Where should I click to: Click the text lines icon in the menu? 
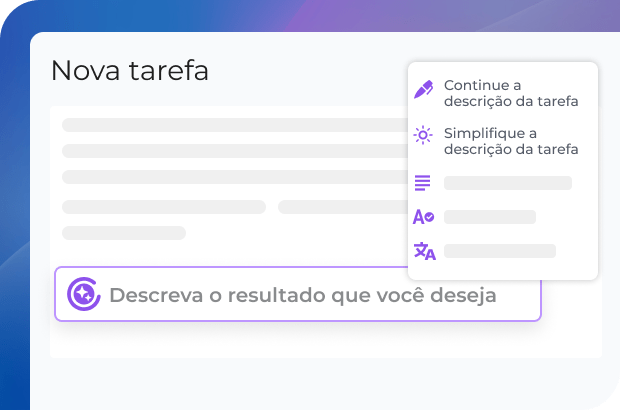click(423, 183)
